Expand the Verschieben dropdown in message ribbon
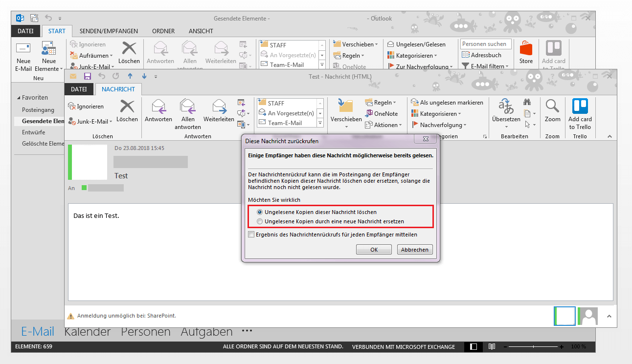 tap(346, 126)
